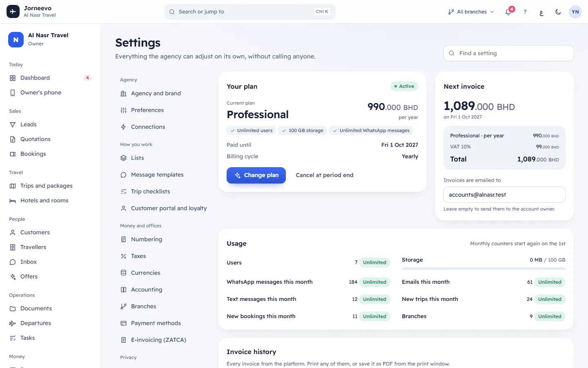The width and height of the screenshot is (588, 368).
Task: Click the Offers sparkle icon
Action: (x=13, y=276)
